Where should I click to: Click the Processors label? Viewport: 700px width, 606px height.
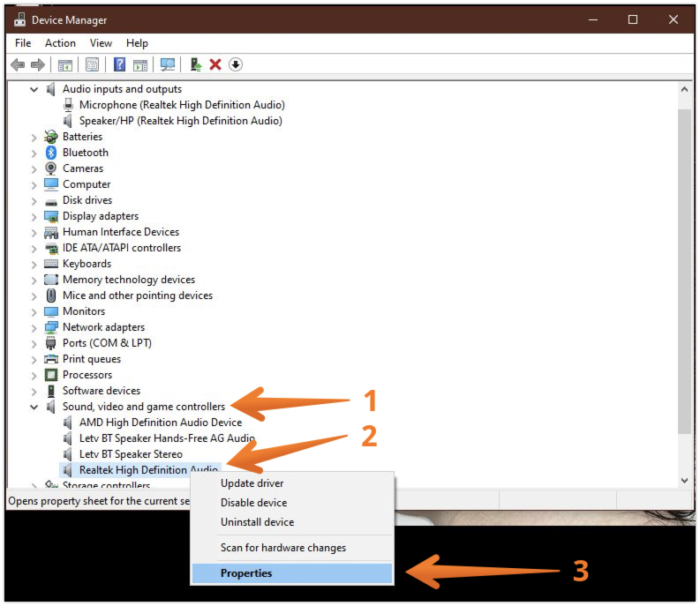(x=87, y=375)
